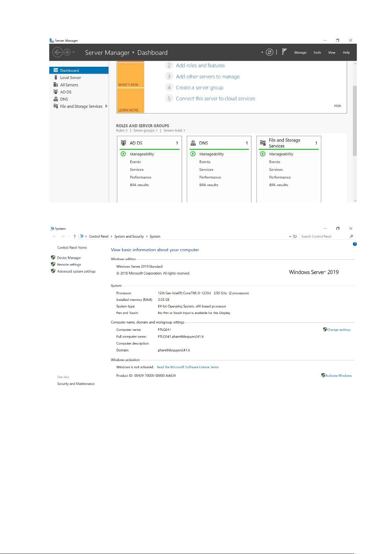Click the up-one-level arrow in System window
Screen dimensions: 392x554
tap(75, 236)
